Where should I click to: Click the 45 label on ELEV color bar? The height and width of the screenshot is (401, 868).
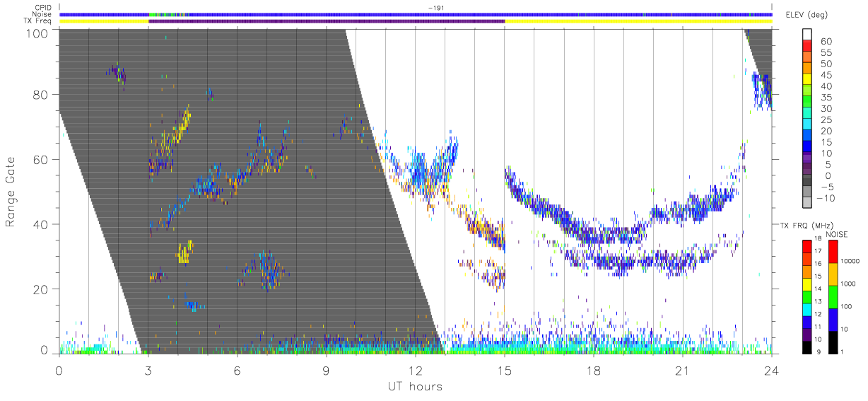pyautogui.click(x=826, y=75)
